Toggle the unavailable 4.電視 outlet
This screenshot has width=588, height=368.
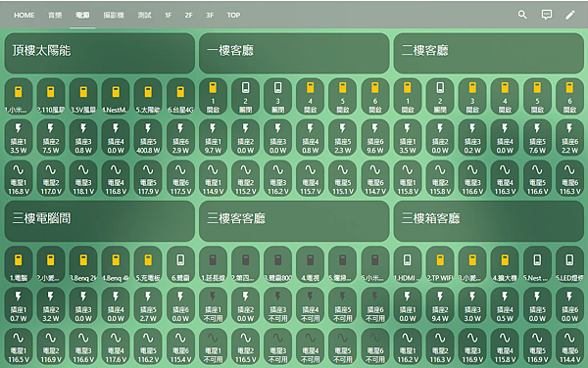pos(310,264)
